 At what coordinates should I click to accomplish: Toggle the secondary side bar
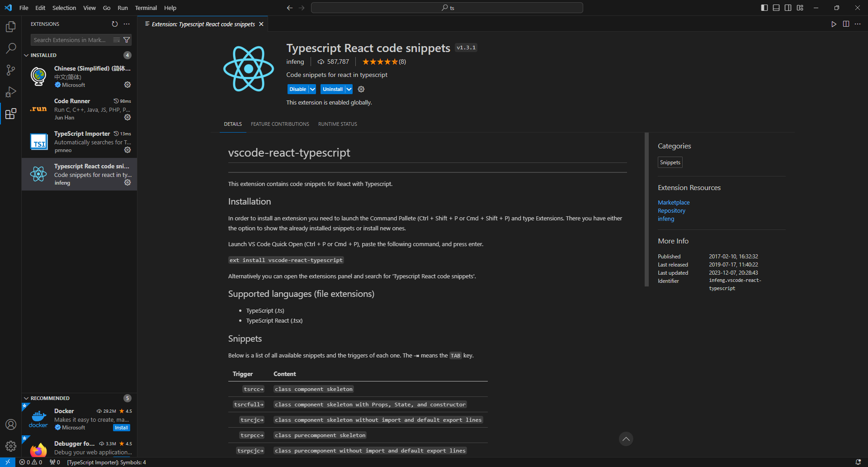(788, 8)
